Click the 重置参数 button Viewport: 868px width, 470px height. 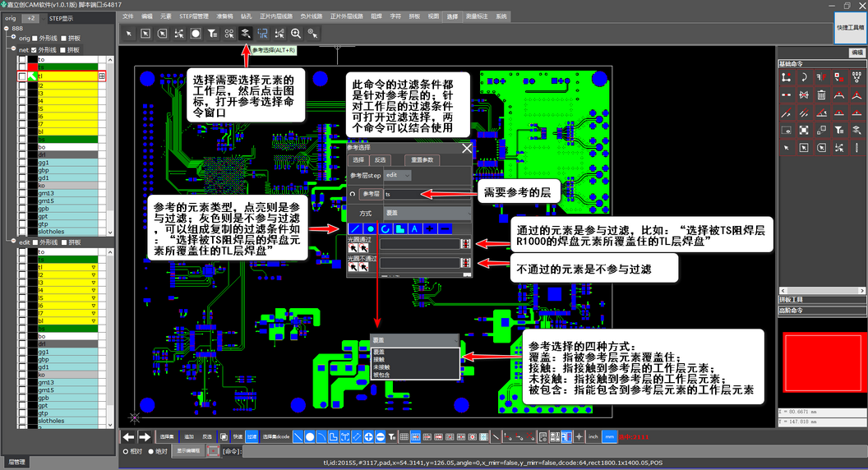[x=422, y=160]
